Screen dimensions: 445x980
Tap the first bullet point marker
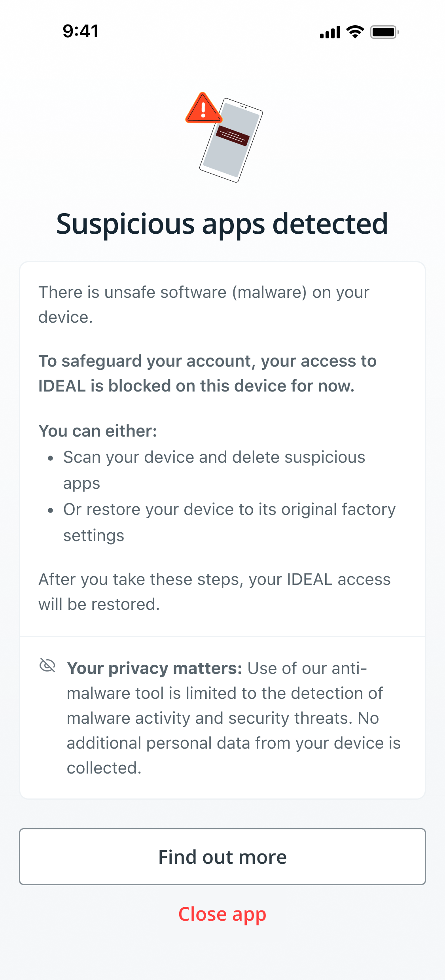[x=50, y=458]
